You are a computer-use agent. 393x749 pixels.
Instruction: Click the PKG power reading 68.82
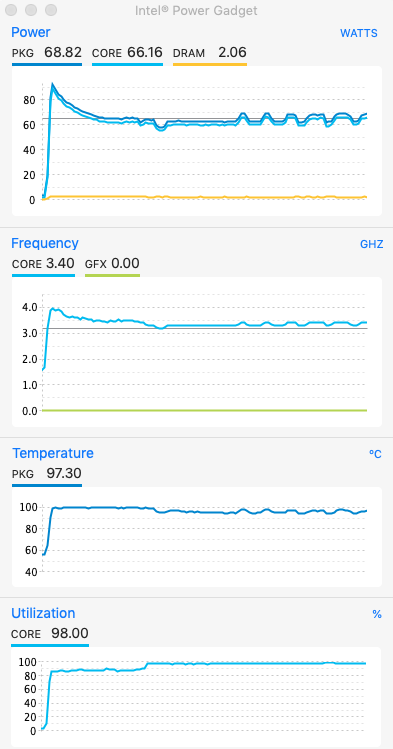pyautogui.click(x=63, y=52)
